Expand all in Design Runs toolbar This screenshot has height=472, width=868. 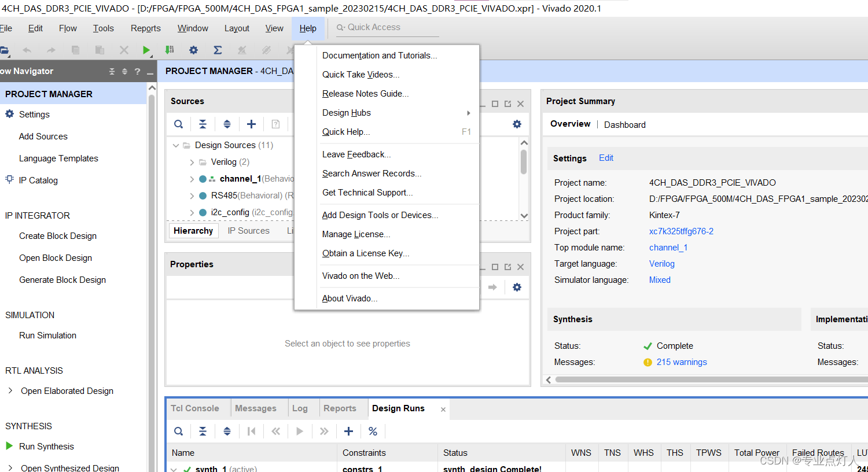click(x=227, y=431)
